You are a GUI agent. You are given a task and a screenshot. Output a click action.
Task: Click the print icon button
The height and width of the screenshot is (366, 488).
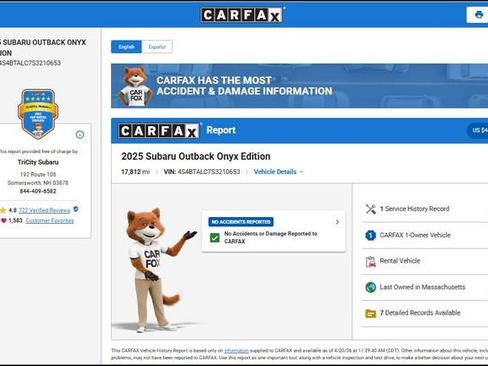click(478, 15)
